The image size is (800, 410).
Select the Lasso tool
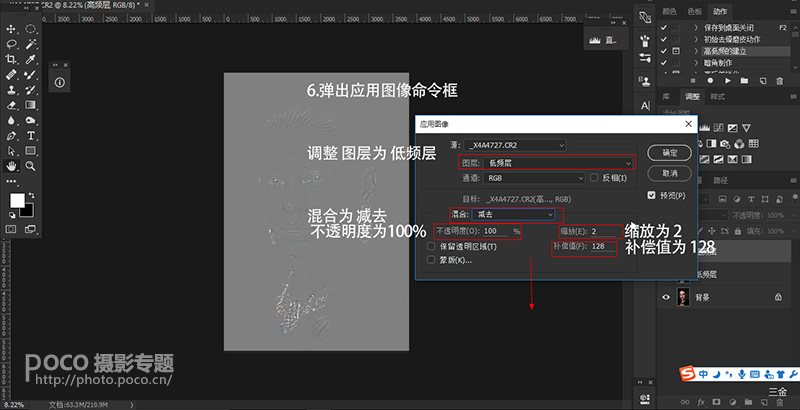tap(11, 45)
